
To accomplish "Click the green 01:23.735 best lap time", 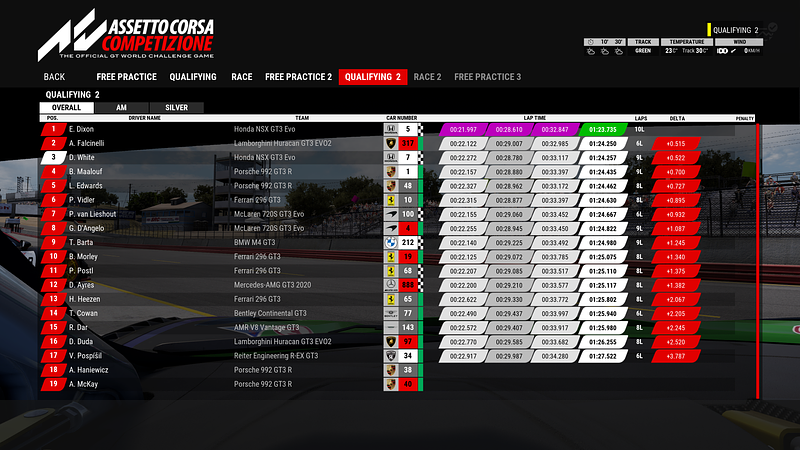I will tap(603, 130).
